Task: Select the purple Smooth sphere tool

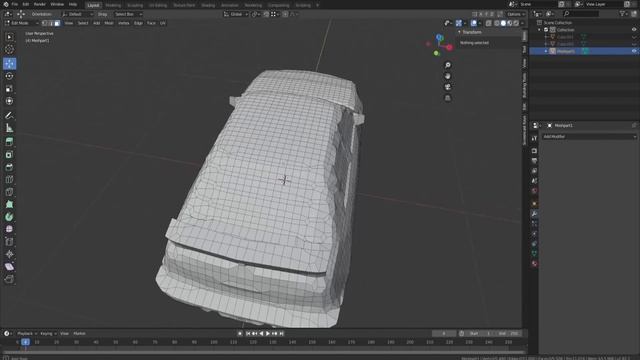Action: (9, 229)
